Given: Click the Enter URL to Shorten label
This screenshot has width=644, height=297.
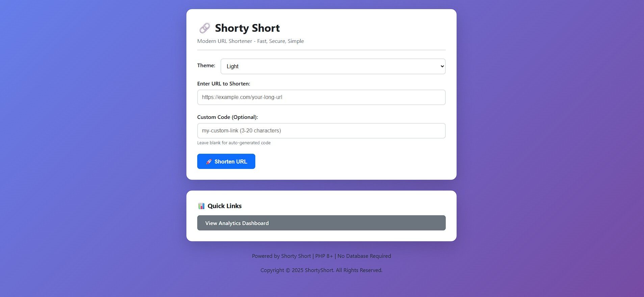Looking at the screenshot, I should tap(224, 84).
